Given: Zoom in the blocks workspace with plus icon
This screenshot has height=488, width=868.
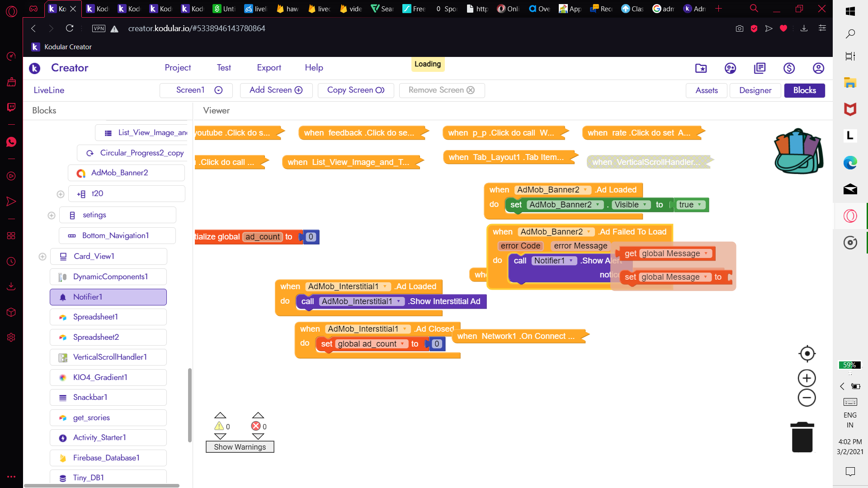Looking at the screenshot, I should (x=807, y=378).
